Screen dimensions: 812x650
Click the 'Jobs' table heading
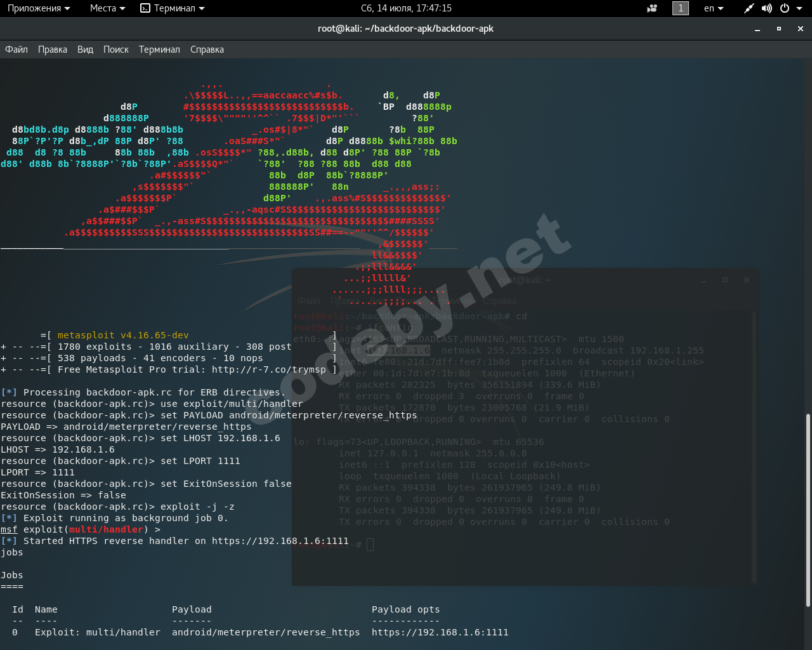pos(12,575)
